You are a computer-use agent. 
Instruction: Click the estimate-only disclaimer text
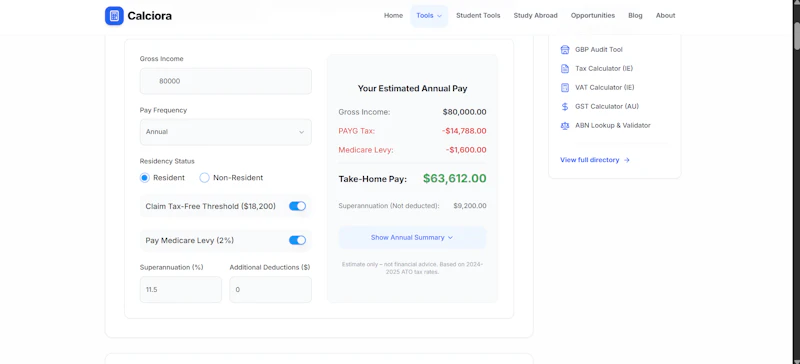click(x=412, y=268)
